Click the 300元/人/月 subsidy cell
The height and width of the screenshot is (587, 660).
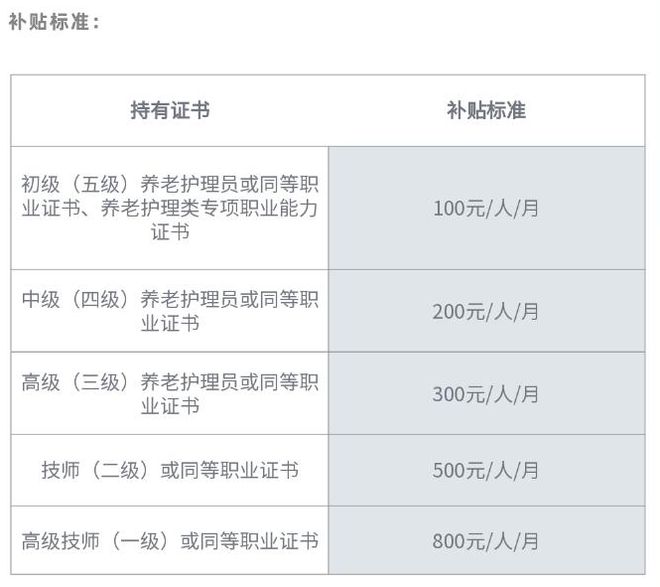pyautogui.click(x=486, y=393)
